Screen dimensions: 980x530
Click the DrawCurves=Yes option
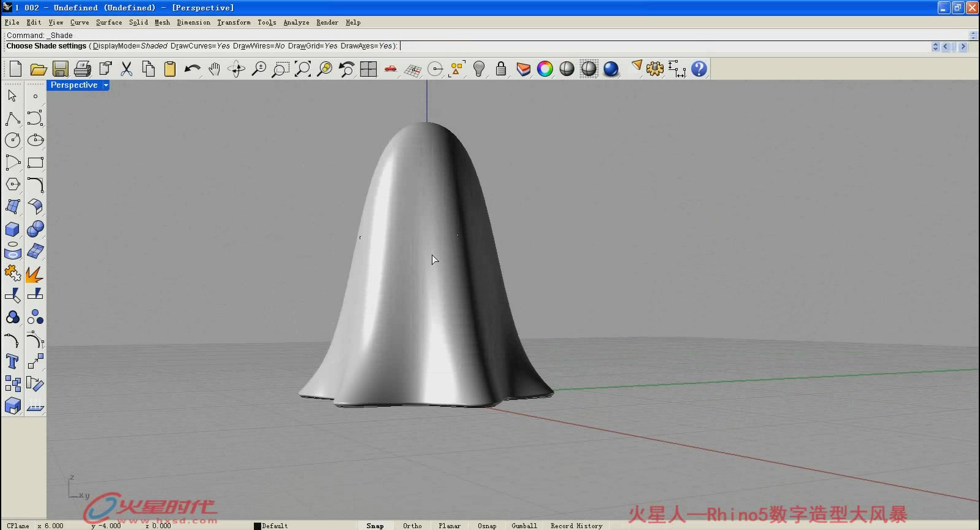[200, 46]
